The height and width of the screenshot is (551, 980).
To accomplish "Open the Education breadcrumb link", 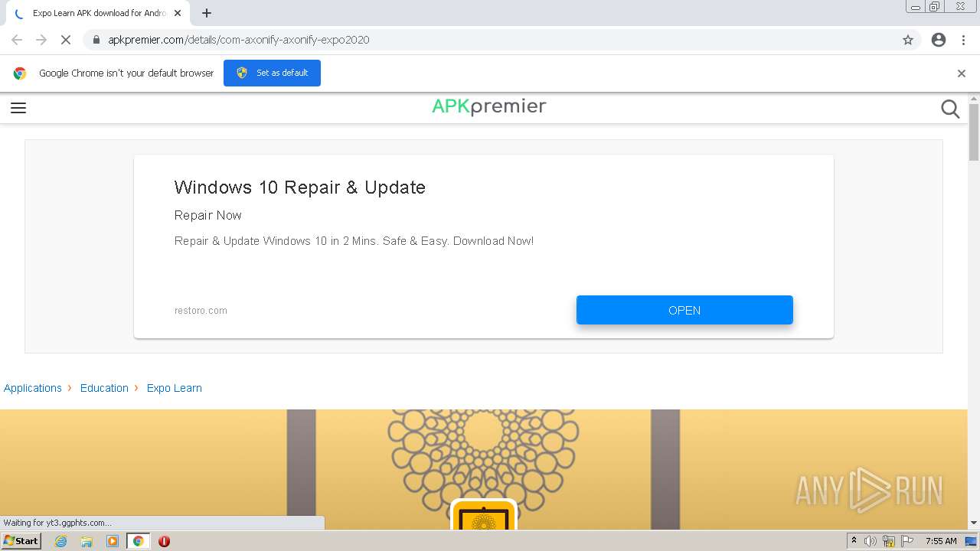I will point(104,388).
